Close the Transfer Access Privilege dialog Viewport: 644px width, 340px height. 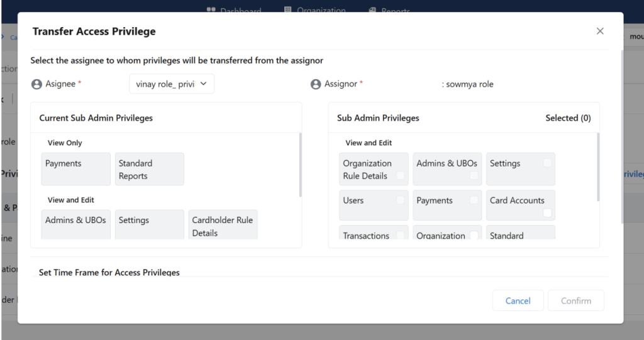599,31
